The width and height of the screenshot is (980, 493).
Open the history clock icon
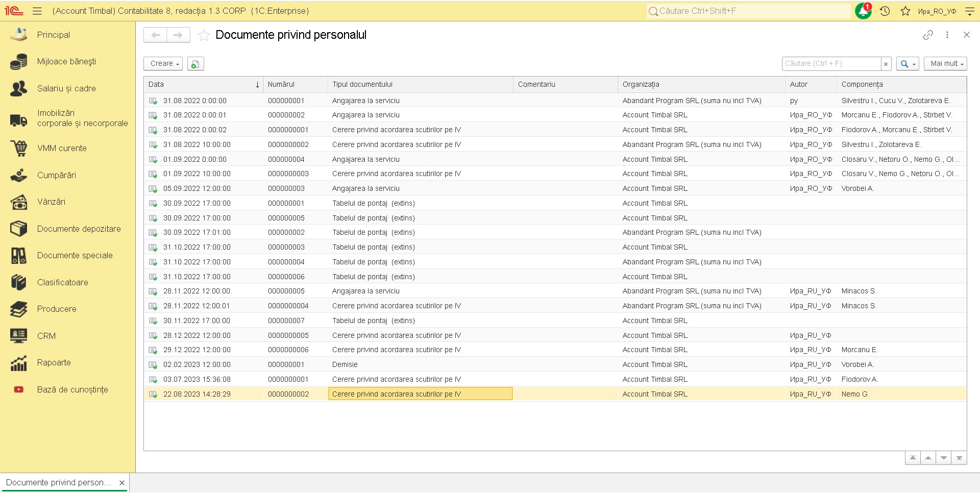[x=885, y=11]
